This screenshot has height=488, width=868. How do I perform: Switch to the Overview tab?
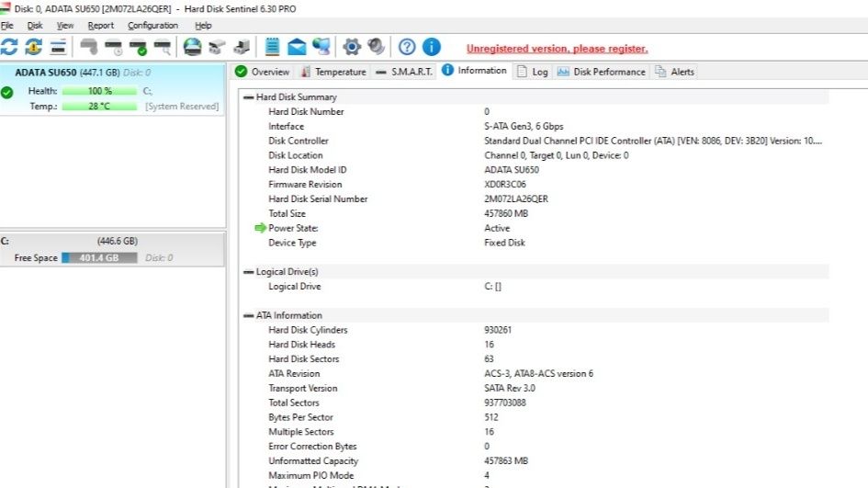(x=263, y=72)
